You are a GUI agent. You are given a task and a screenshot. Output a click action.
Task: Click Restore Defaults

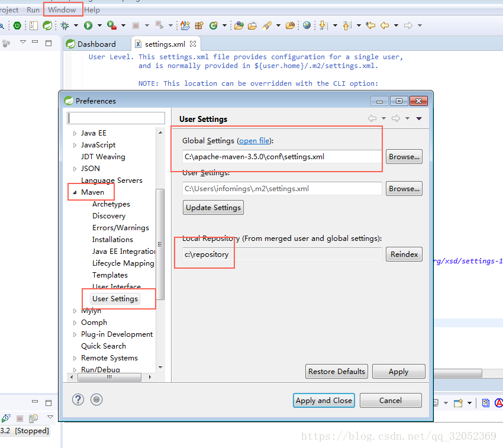click(337, 371)
